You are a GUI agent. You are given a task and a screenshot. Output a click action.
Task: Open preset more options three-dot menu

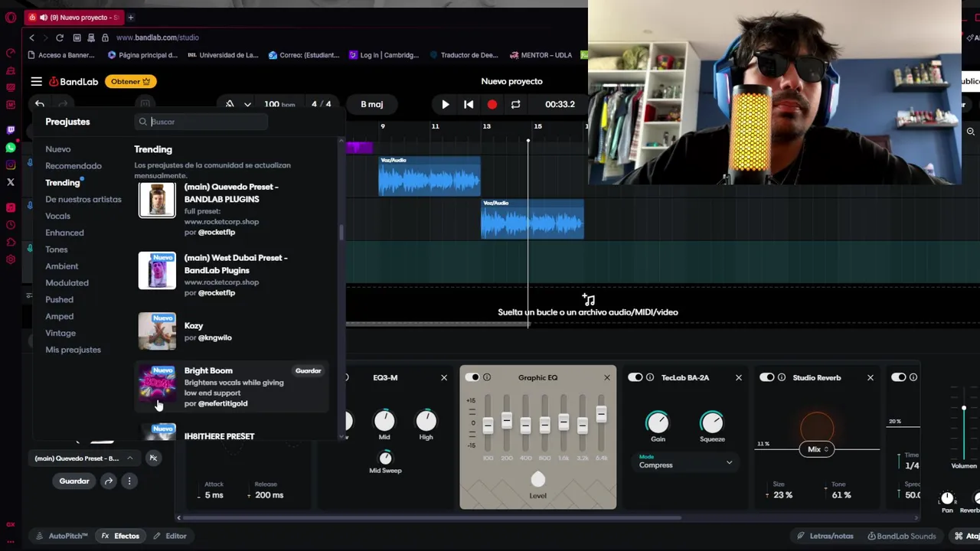tap(129, 481)
